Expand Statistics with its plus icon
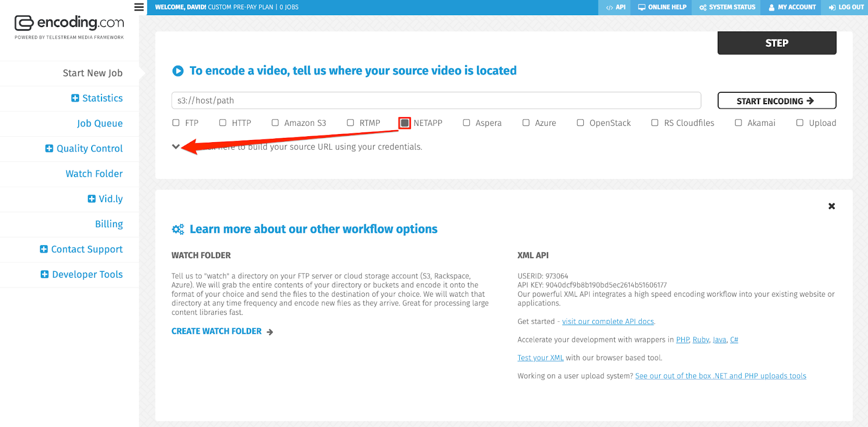The image size is (868, 427). pyautogui.click(x=75, y=98)
